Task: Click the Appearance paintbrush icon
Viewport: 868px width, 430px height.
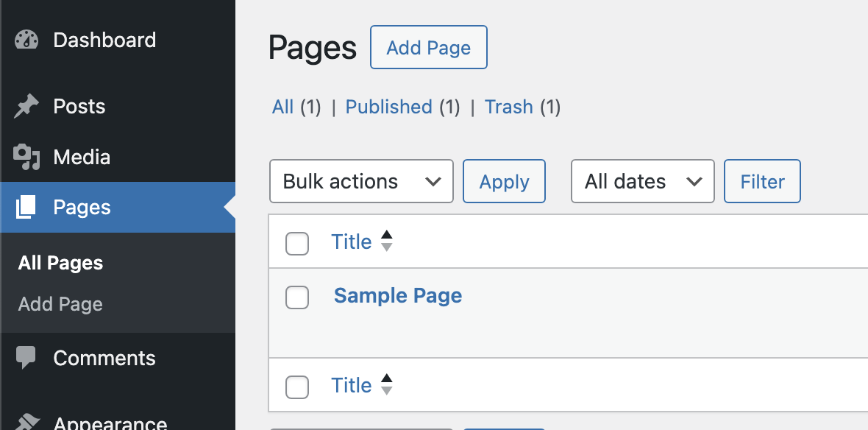Action: [x=26, y=423]
